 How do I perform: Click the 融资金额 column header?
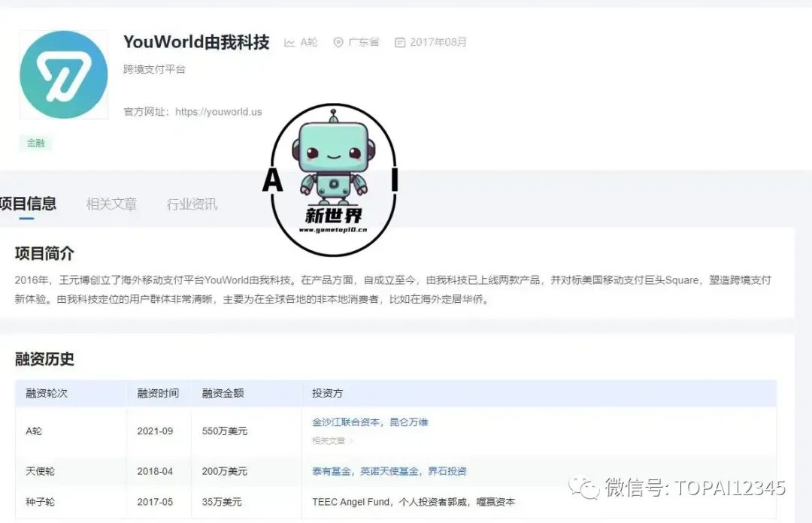(x=223, y=393)
